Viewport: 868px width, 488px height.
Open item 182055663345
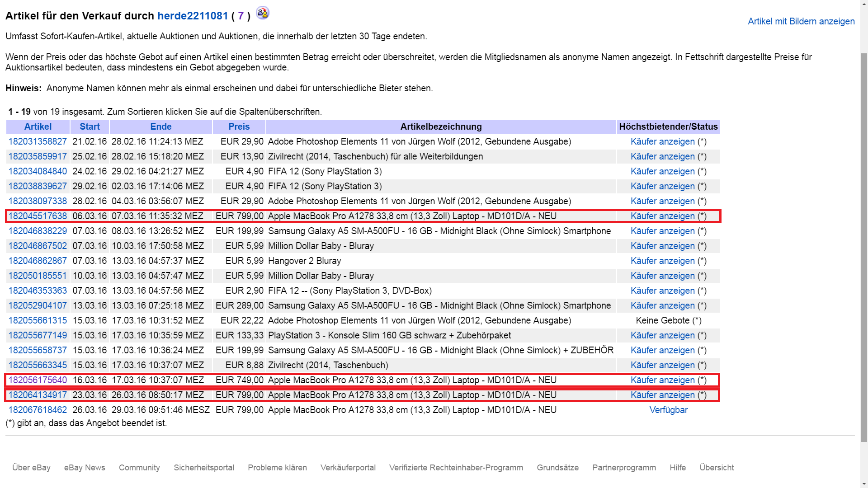[x=38, y=365]
